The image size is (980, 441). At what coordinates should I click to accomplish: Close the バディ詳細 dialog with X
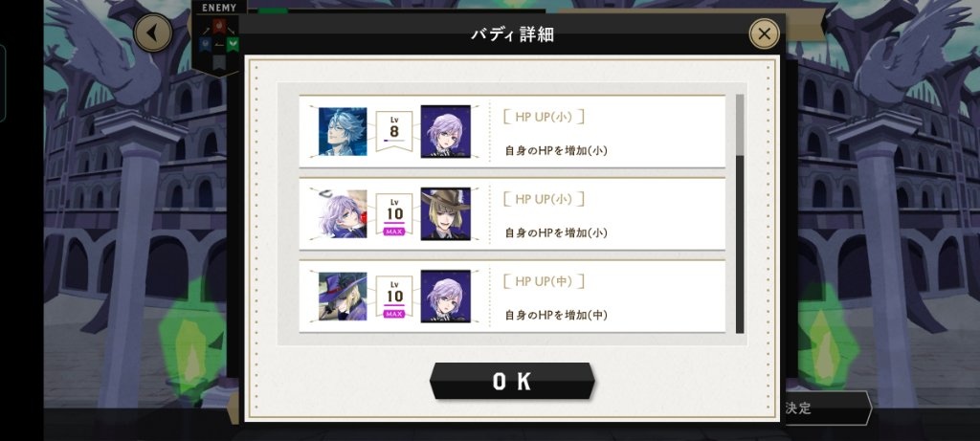[x=764, y=33]
